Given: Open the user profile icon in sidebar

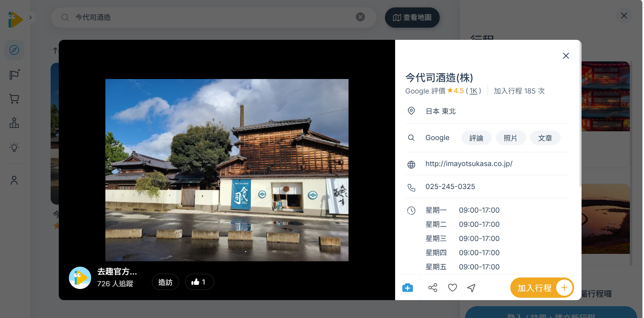Looking at the screenshot, I should [14, 180].
